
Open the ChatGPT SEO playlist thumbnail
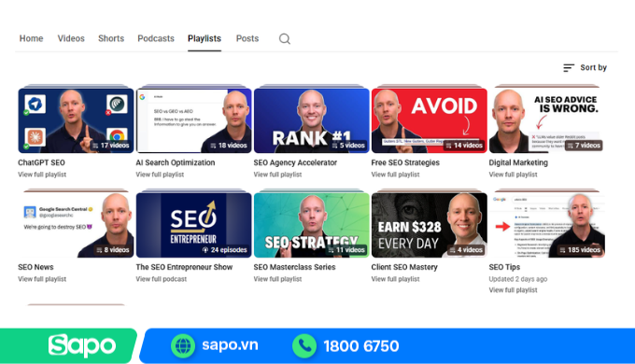(76, 120)
